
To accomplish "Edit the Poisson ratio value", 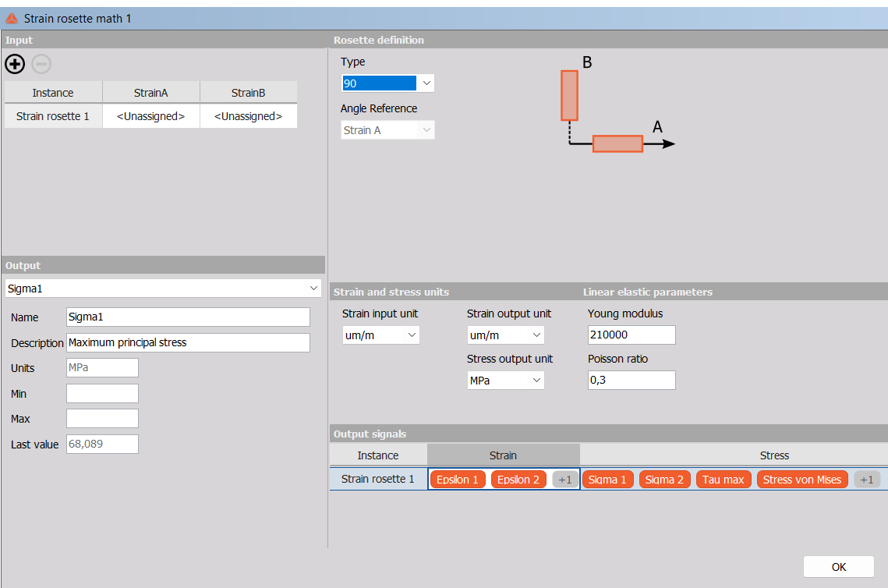I will [632, 380].
